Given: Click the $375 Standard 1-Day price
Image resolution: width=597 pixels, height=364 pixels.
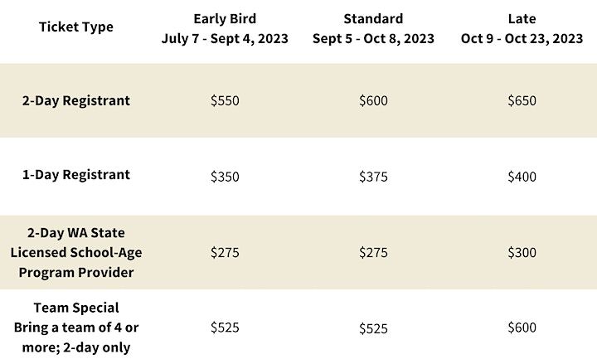Looking at the screenshot, I should (373, 176).
